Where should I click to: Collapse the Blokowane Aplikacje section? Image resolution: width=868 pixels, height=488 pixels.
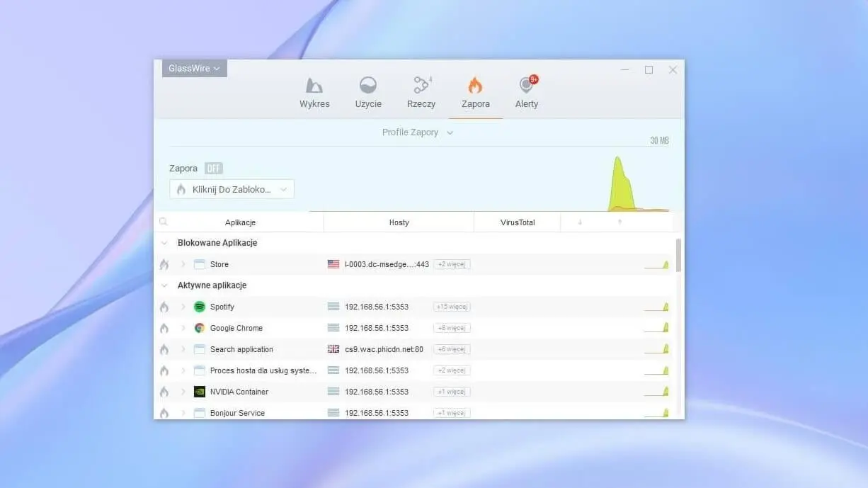(x=164, y=243)
